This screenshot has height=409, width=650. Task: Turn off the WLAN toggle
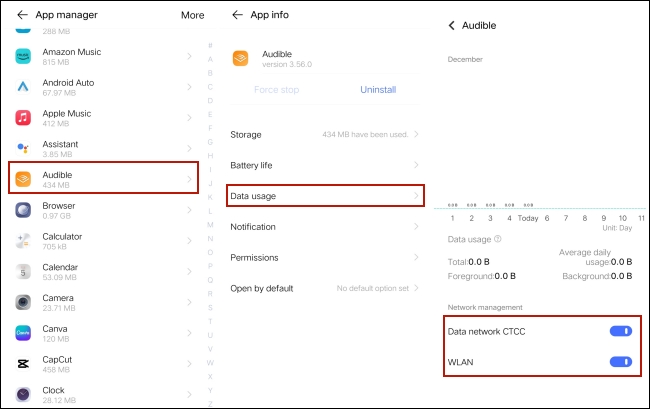(621, 362)
